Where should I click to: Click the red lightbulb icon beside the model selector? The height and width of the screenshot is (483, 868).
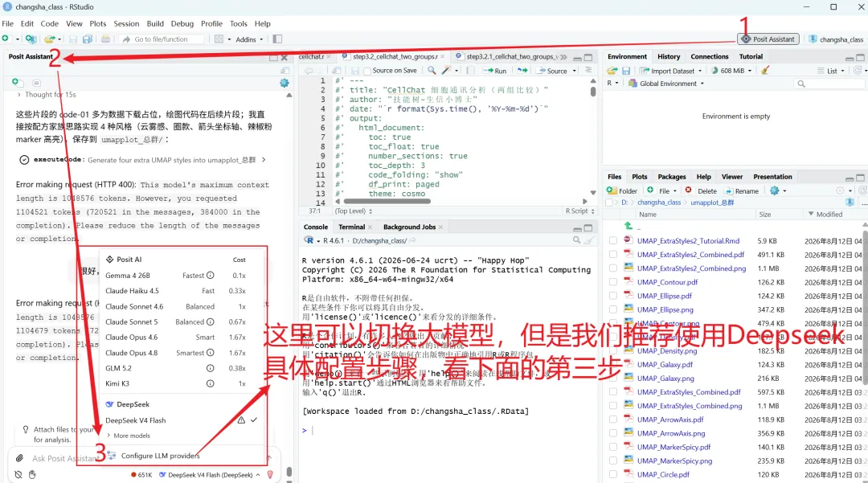pos(270,475)
